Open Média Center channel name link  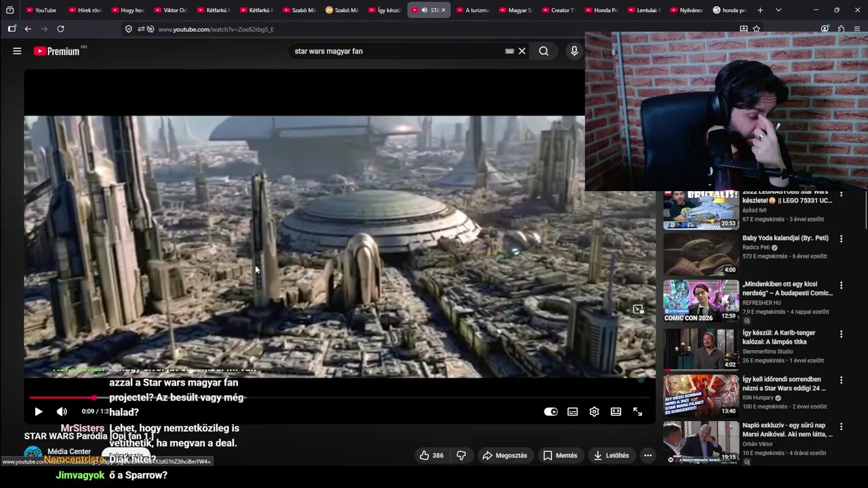[69, 451]
